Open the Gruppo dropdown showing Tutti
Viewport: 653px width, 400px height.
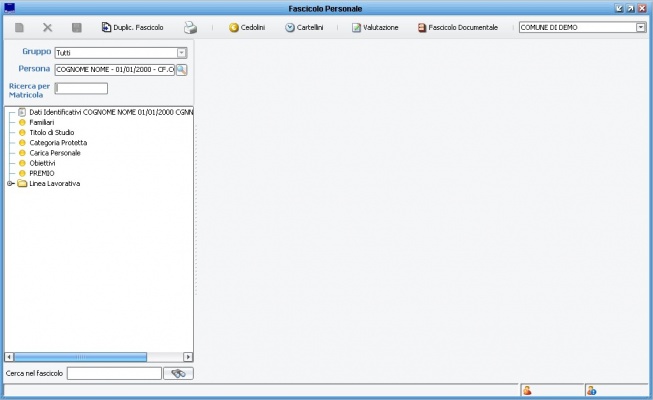click(182, 52)
